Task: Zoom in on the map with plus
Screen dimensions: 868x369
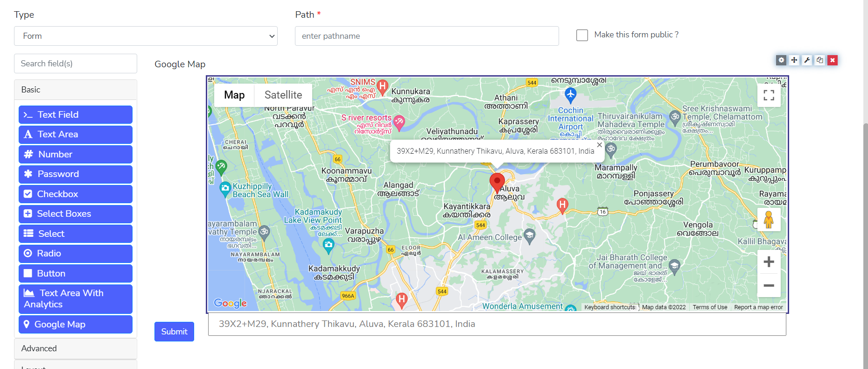Action: tap(769, 262)
